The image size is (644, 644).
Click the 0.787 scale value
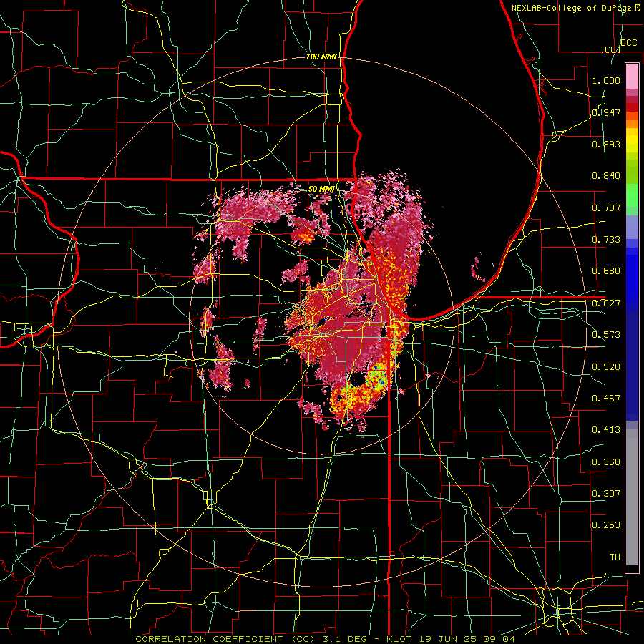click(606, 208)
